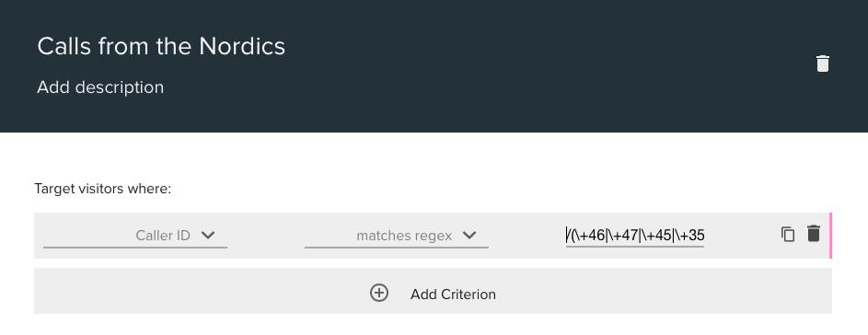Click the pink bar beside the criterion
868x335 pixels.
[x=831, y=236]
